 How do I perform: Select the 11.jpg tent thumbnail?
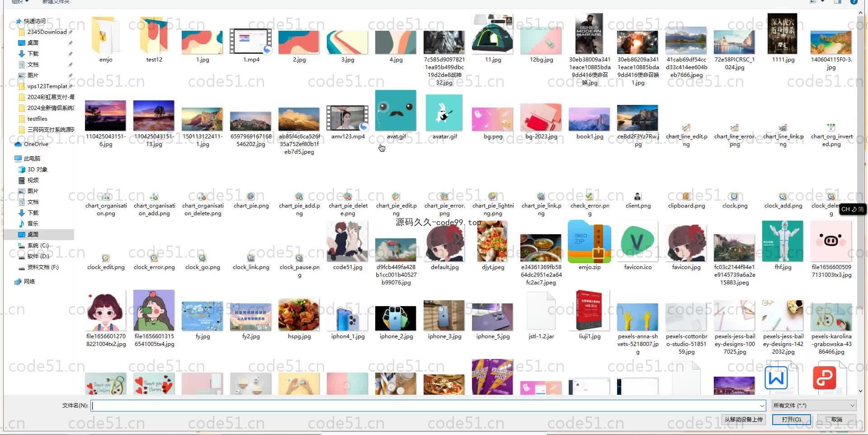493,34
